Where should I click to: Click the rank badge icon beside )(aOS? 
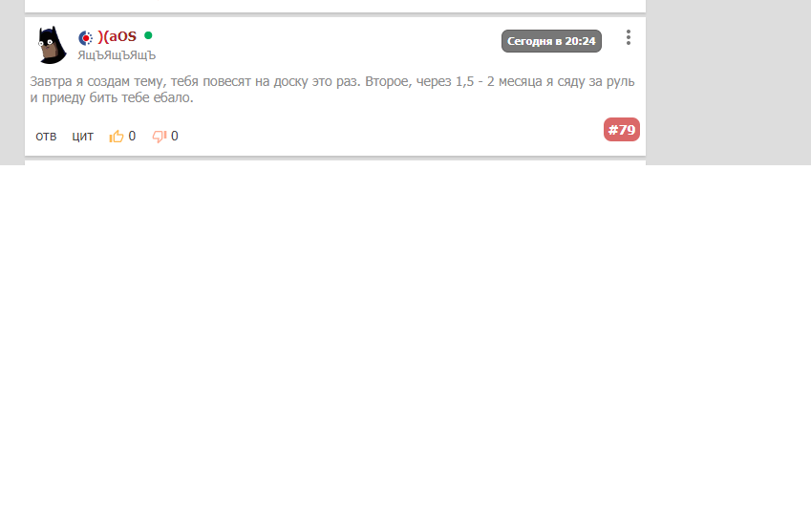click(x=86, y=38)
